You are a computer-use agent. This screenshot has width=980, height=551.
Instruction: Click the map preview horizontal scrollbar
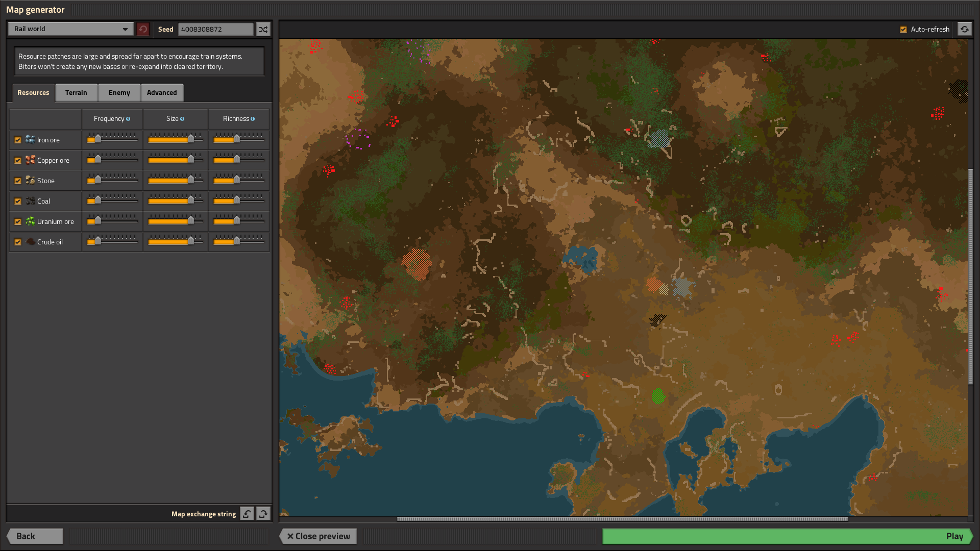point(622,519)
